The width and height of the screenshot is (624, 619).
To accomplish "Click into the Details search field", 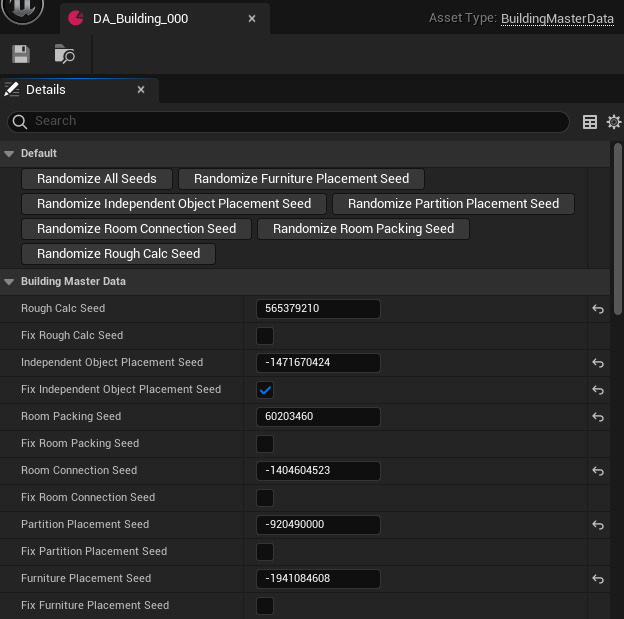I will (x=288, y=121).
